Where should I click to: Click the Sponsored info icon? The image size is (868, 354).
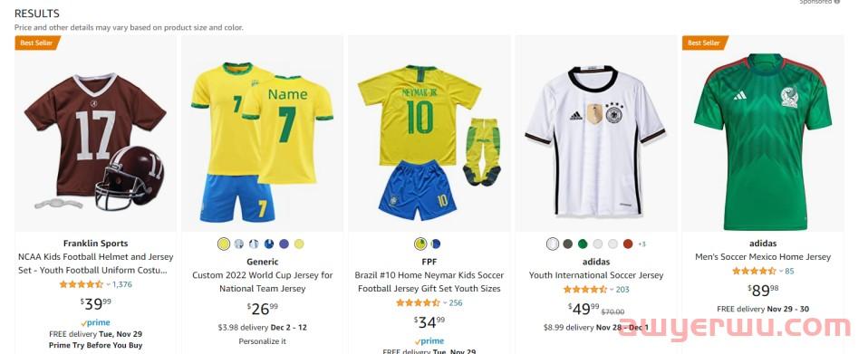pyautogui.click(x=837, y=2)
